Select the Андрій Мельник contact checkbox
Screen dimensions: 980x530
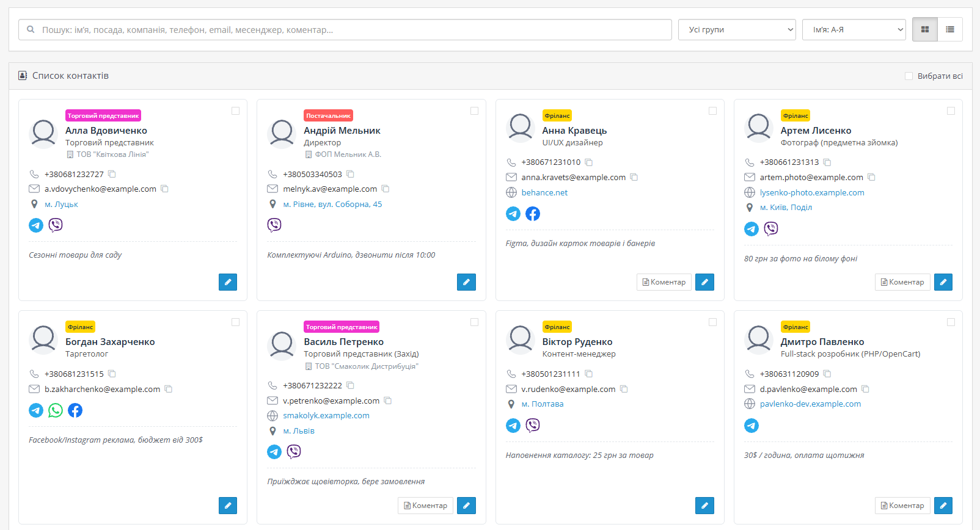(x=474, y=111)
